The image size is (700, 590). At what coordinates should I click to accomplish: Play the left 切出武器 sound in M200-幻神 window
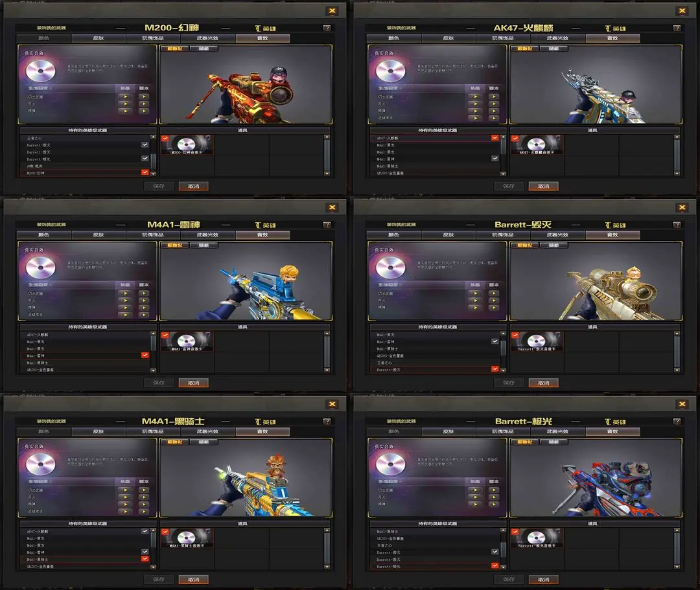[126, 96]
